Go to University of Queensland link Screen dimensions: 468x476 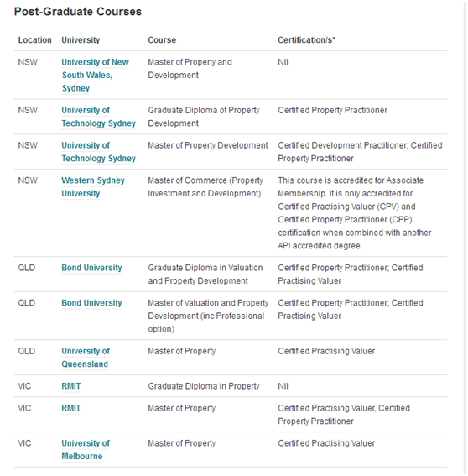(x=86, y=358)
